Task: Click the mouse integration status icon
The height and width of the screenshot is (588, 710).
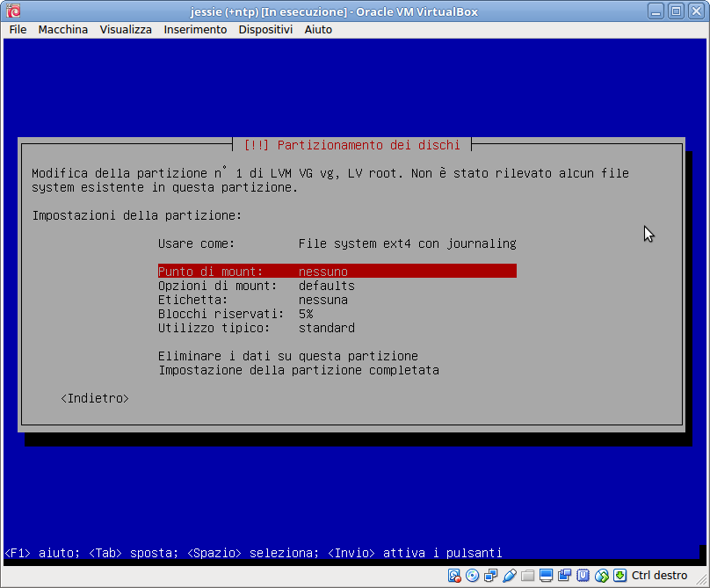Action: pos(601,576)
